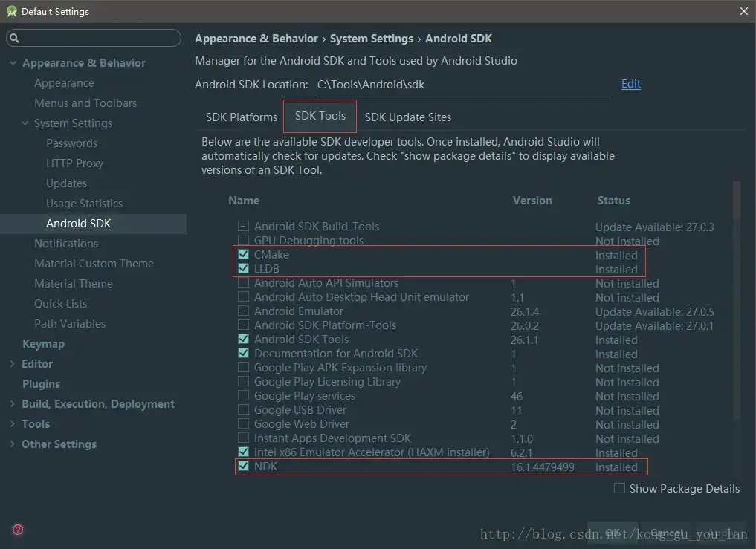The height and width of the screenshot is (549, 756).
Task: Click the Android Studio logo icon
Action: point(12,11)
